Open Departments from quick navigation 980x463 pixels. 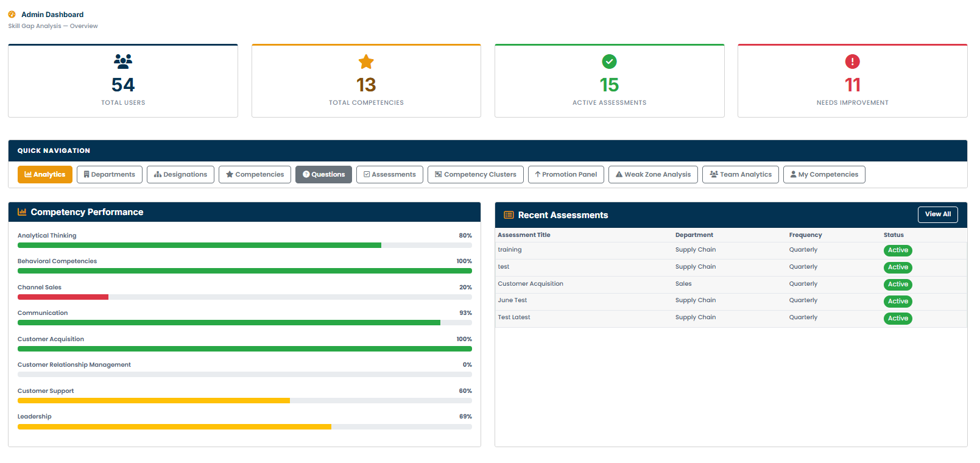110,174
